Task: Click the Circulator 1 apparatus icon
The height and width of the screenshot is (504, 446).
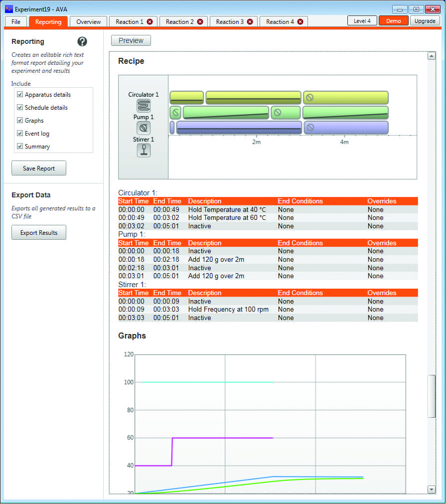Action: point(144,106)
